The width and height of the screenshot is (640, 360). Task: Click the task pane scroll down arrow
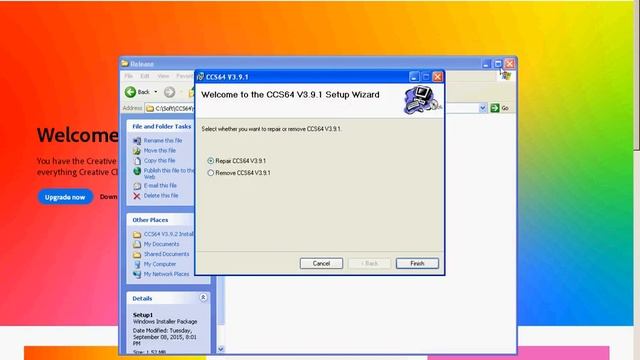tap(221, 349)
